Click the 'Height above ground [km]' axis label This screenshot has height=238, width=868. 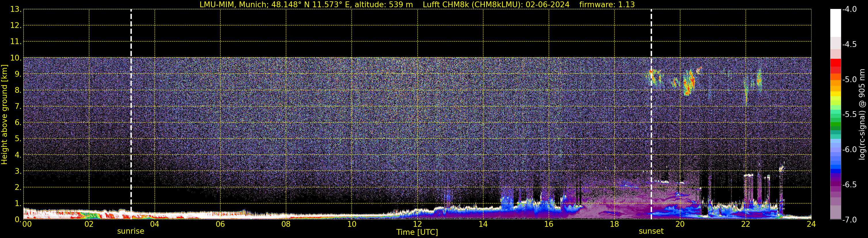click(4, 115)
